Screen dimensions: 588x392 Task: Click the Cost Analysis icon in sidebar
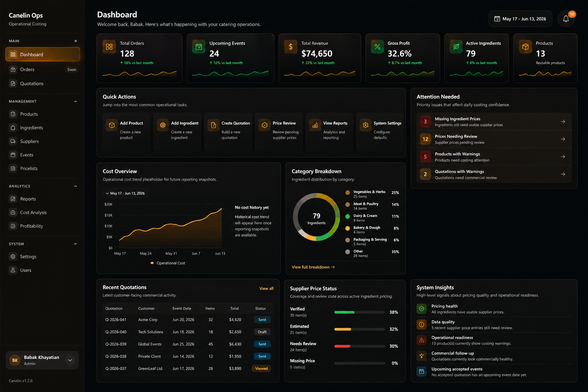13,212
